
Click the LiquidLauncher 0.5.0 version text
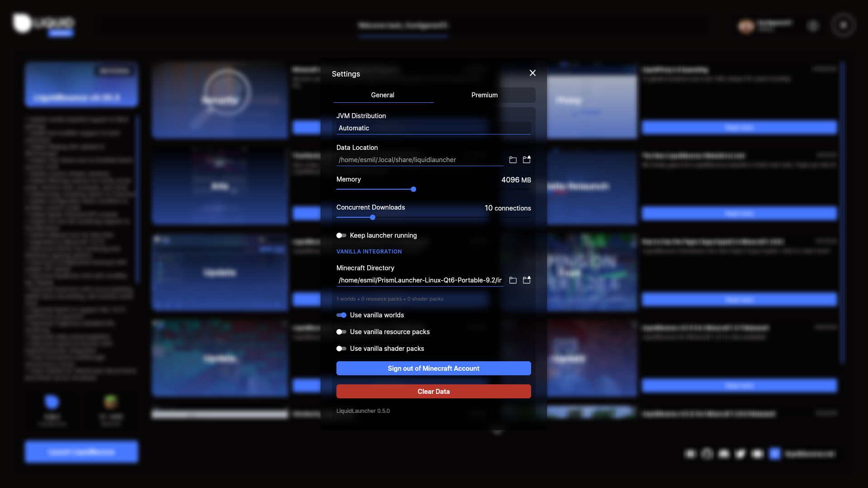tap(363, 411)
